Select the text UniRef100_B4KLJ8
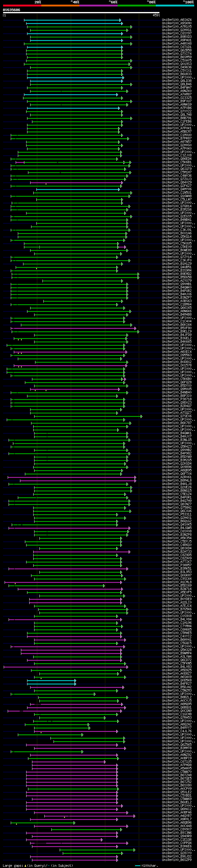 (x=177, y=484)
